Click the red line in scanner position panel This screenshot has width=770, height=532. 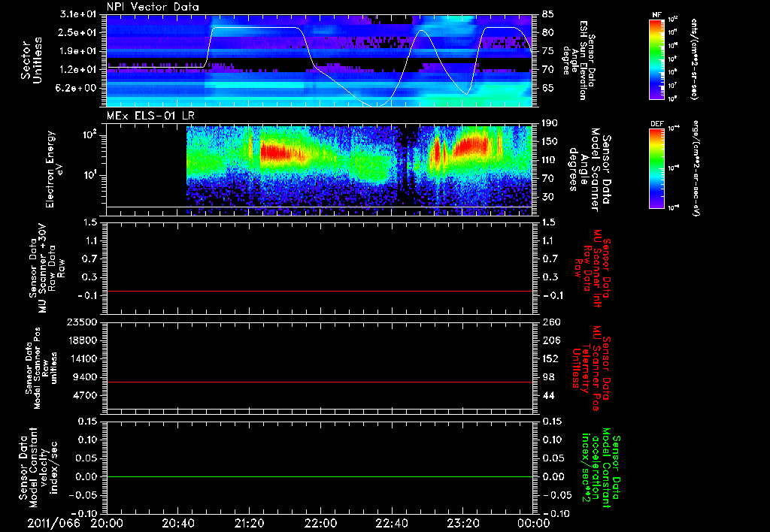tap(320, 382)
